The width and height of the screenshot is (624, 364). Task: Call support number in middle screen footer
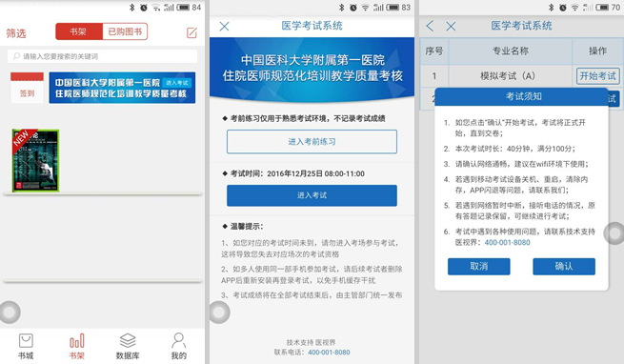pyautogui.click(x=329, y=353)
